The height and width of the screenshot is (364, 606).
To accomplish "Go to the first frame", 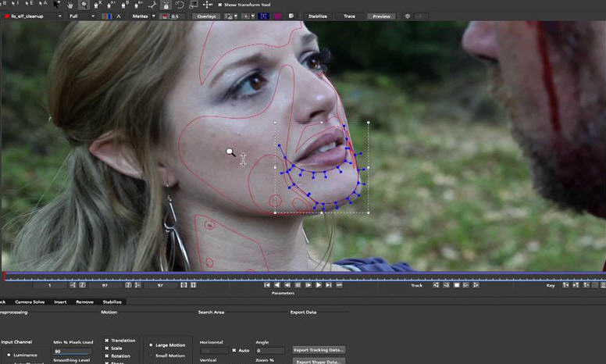I will pyautogui.click(x=266, y=285).
